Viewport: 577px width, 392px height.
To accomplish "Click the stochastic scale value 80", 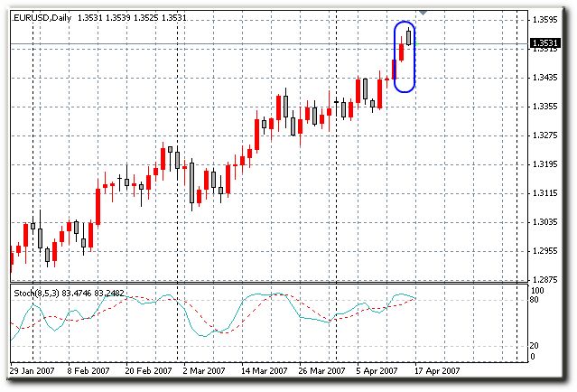I will (x=534, y=300).
